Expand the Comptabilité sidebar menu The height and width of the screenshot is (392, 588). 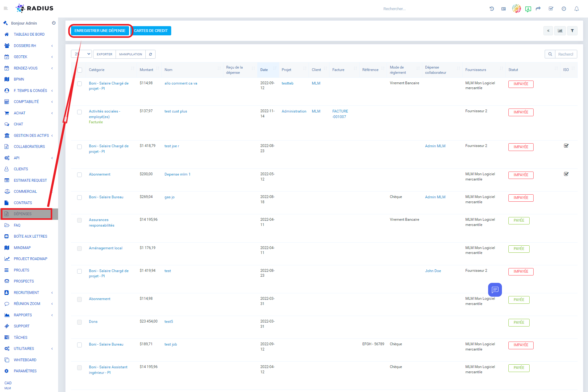click(x=29, y=102)
